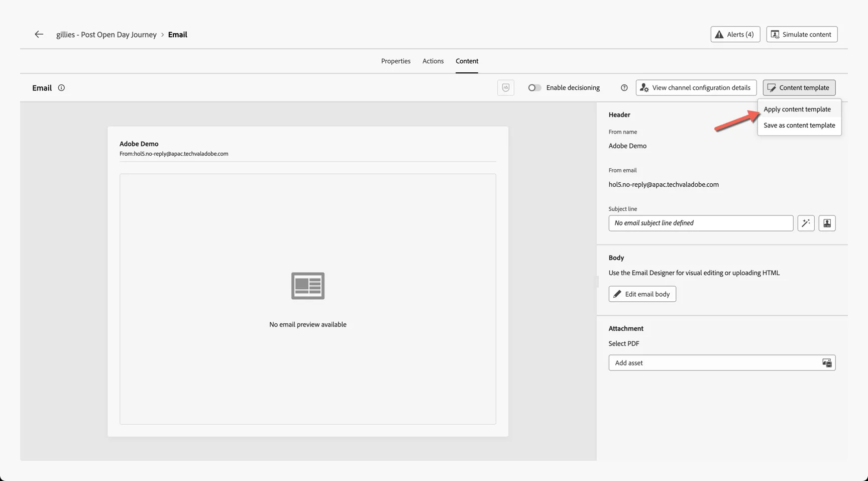
Task: Open the Content template dropdown button
Action: [x=799, y=88]
